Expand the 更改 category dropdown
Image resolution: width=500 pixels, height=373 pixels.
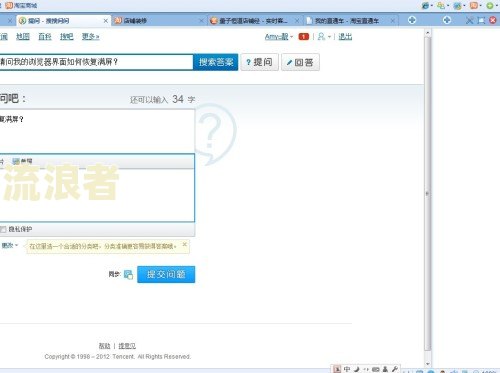10,245
